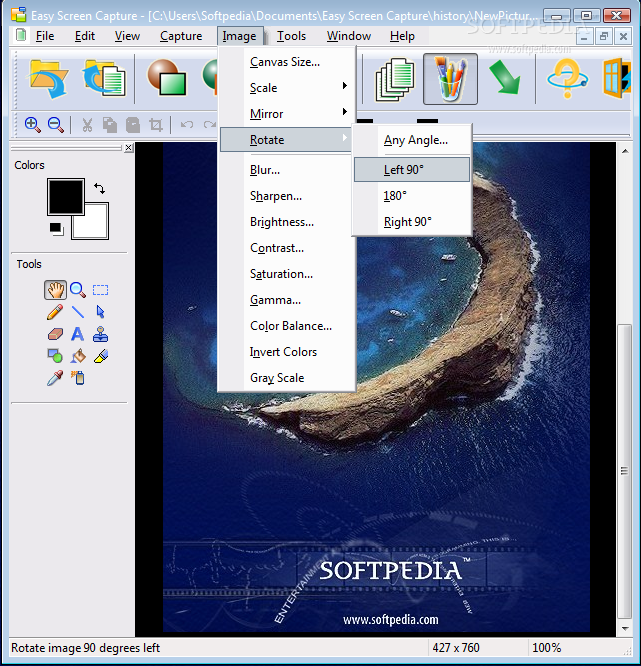Select the stamp tool
This screenshot has height=666, width=641.
(x=100, y=334)
